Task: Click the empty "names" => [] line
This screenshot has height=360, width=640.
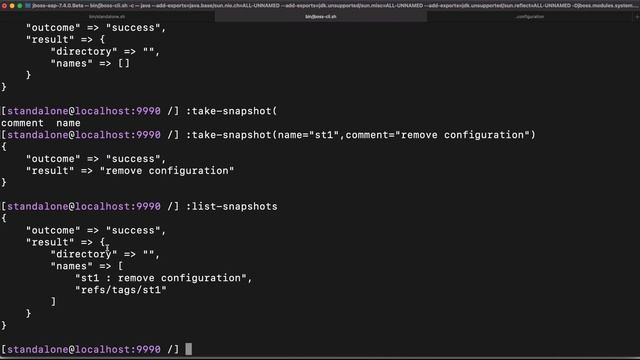Action: click(90, 64)
